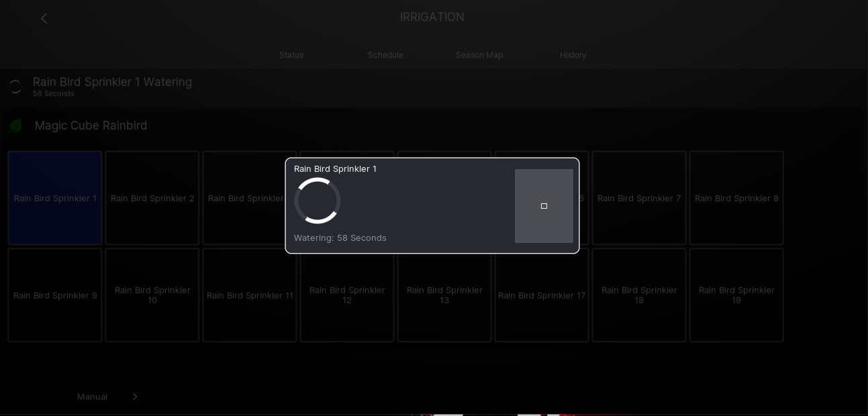The width and height of the screenshot is (868, 416).
Task: Toggle the active Rain Bird Sprinkler 1 tile
Action: click(x=55, y=198)
